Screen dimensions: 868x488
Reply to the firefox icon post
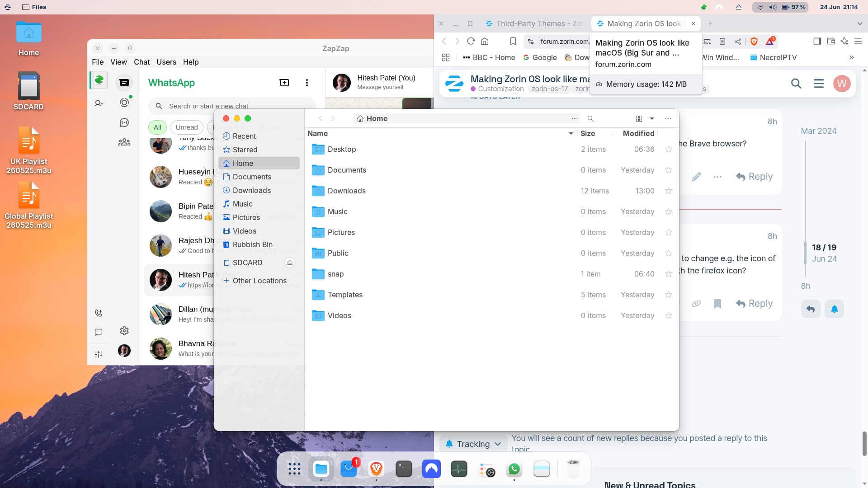click(754, 304)
